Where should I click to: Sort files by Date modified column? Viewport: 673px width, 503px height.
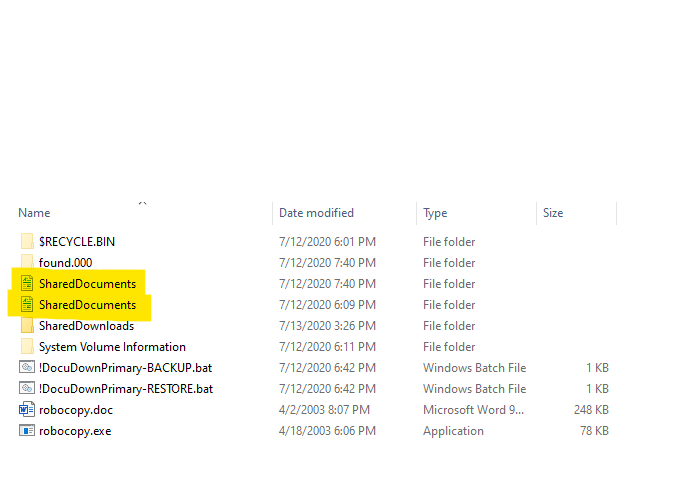pyautogui.click(x=316, y=213)
